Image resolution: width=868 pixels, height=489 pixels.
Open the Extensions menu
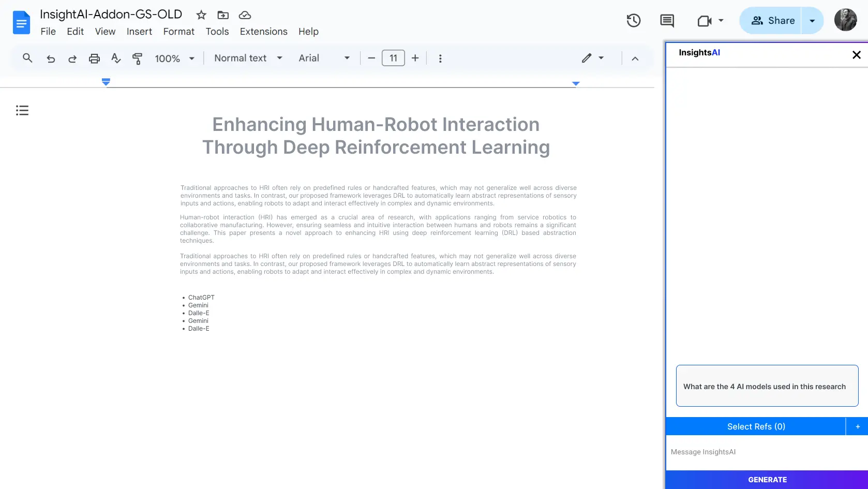point(263,32)
